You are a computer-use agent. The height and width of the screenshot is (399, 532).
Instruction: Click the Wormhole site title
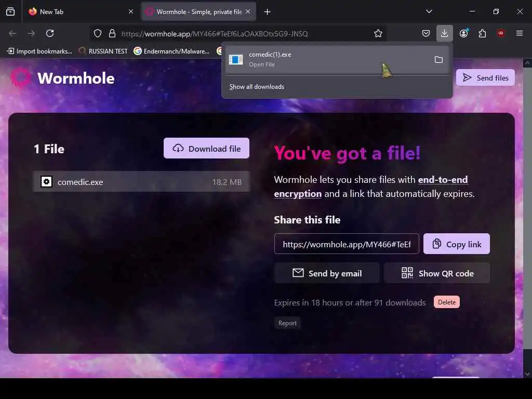pos(76,78)
